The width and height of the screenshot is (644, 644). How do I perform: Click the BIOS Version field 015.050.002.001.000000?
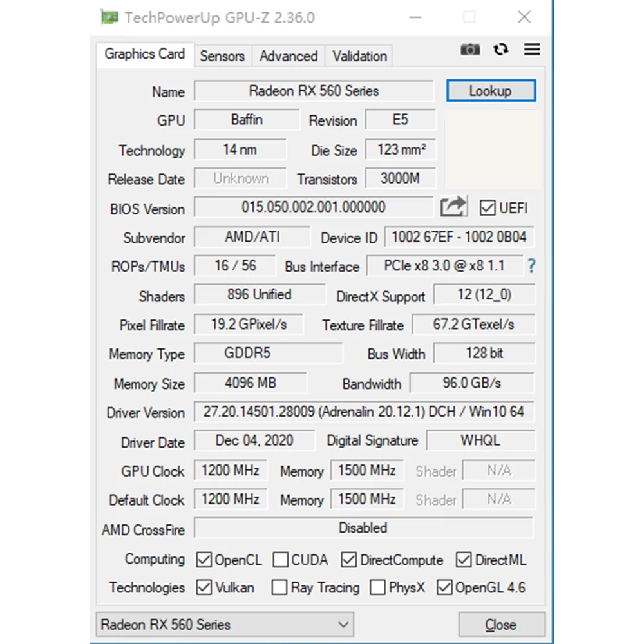314,207
